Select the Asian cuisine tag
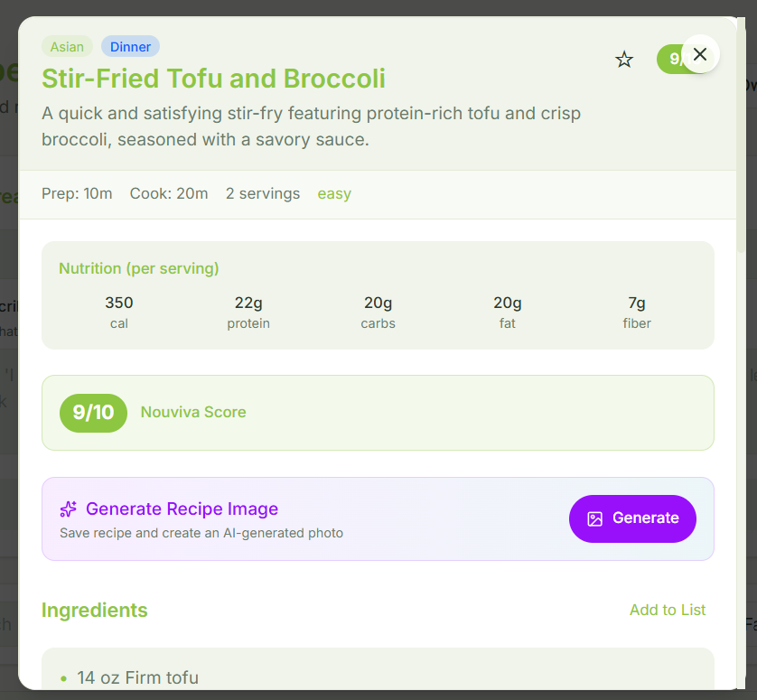This screenshot has height=700, width=757. pyautogui.click(x=67, y=45)
